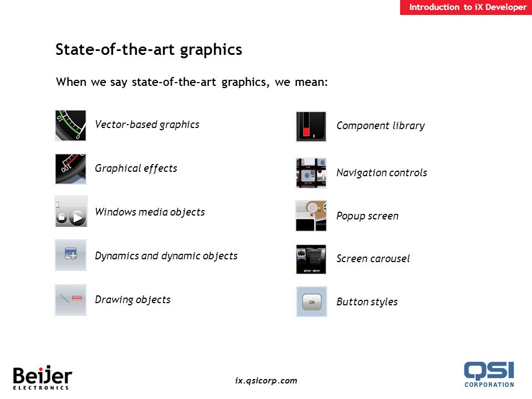Open the ix.qsicorp.com link
This screenshot has width=532, height=399.
pyautogui.click(x=266, y=381)
